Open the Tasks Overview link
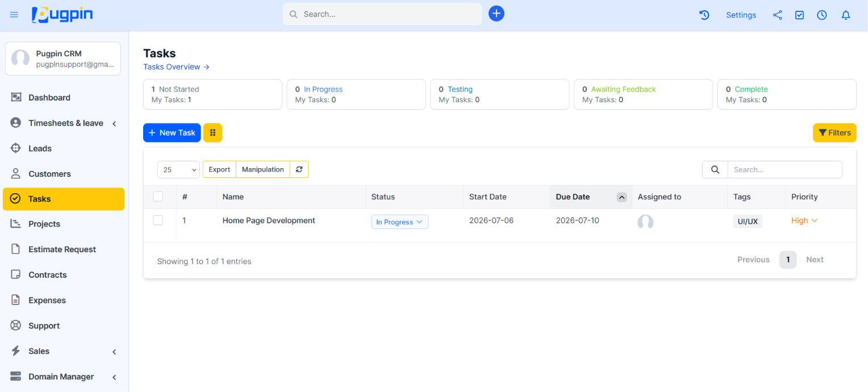This screenshot has height=392, width=868. pyautogui.click(x=176, y=67)
